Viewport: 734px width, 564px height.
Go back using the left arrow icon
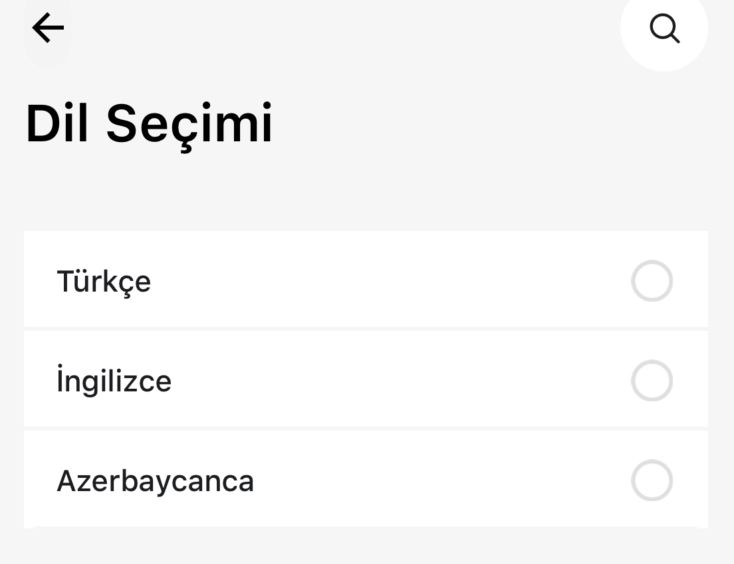point(48,28)
